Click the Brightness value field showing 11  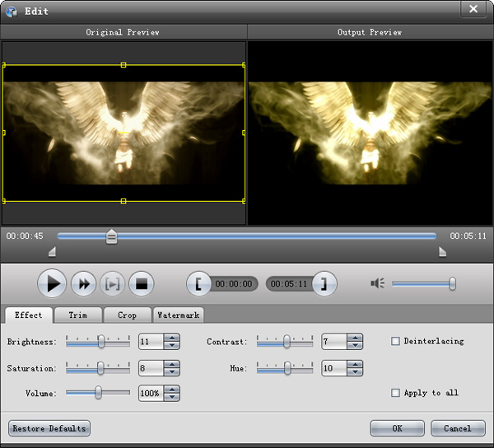(x=151, y=342)
